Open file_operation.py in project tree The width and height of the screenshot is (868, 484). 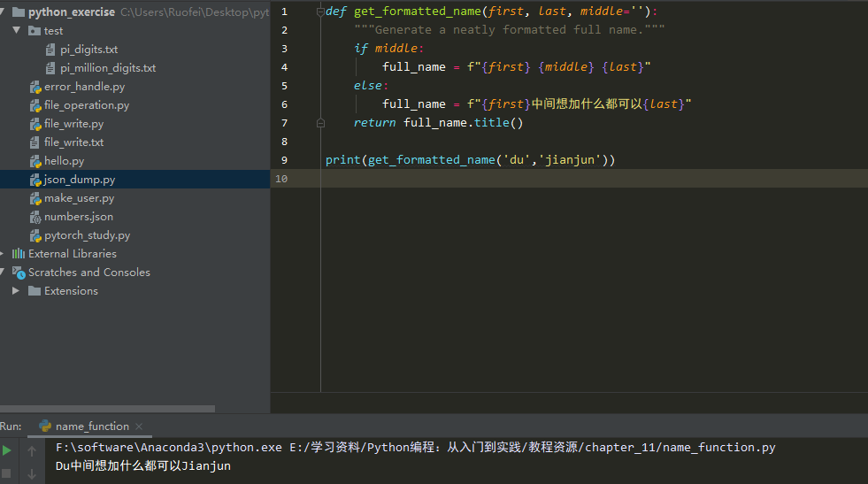point(87,104)
